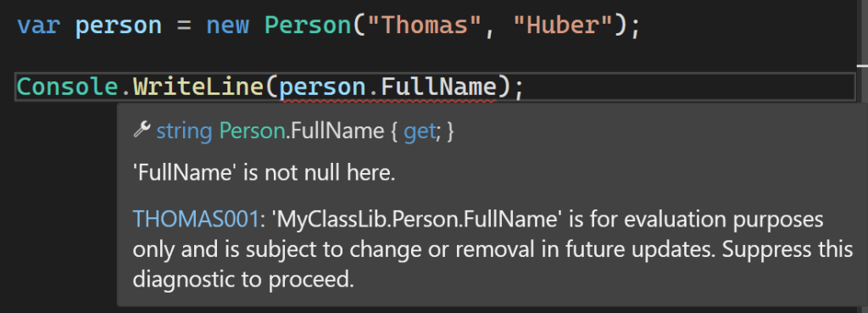
Task: Click the WriteLine method name
Action: coord(198,87)
